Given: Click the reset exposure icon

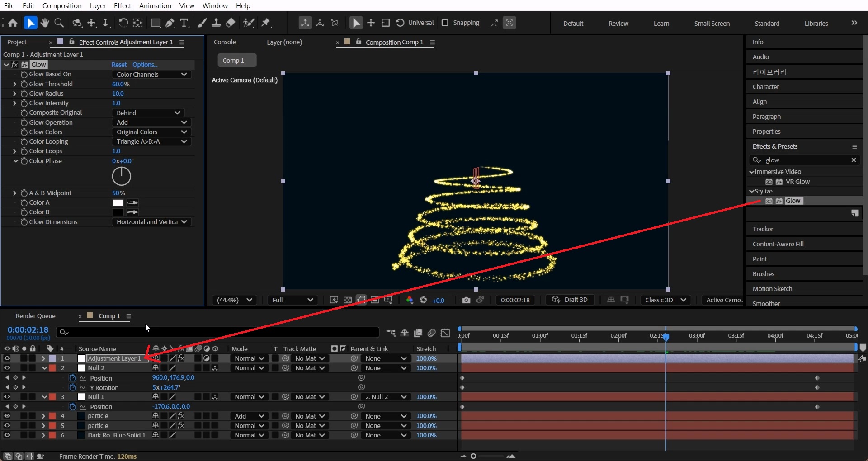Looking at the screenshot, I should pyautogui.click(x=423, y=300).
